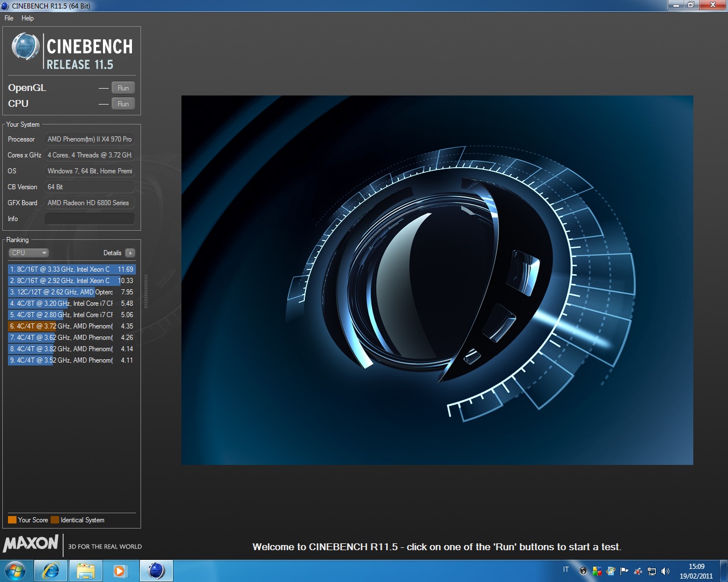Click the black round swirl tray icon
Screen dimensions: 728x582
coord(583,571)
